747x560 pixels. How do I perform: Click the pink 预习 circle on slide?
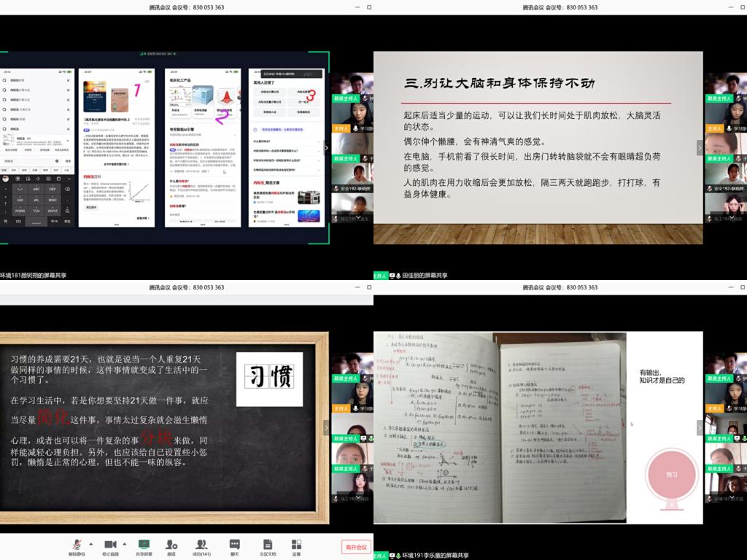coord(671,474)
